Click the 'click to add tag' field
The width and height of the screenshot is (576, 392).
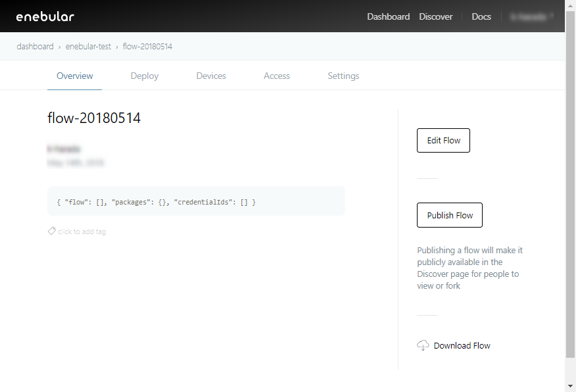click(x=82, y=232)
